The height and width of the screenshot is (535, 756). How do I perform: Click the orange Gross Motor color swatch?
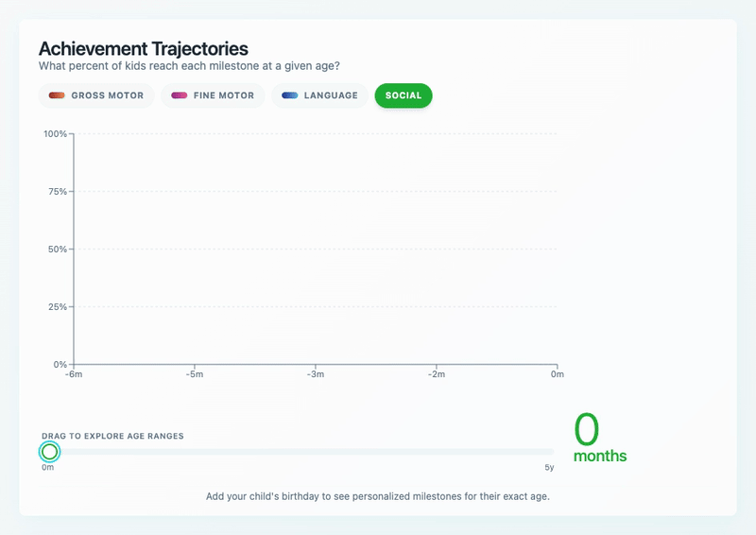(57, 95)
